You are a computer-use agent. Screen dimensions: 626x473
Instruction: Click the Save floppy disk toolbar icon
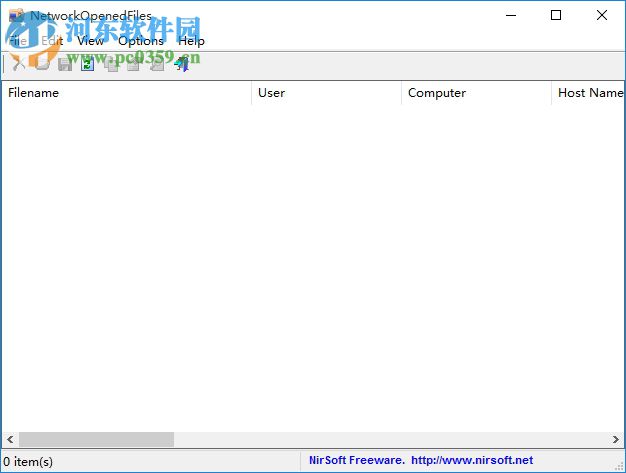tap(65, 64)
